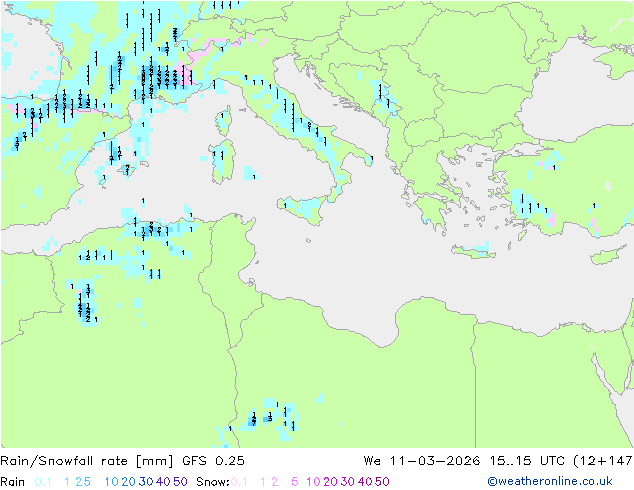Select snow legend value 50
Image resolution: width=634 pixels, height=490 pixels.
tap(382, 482)
